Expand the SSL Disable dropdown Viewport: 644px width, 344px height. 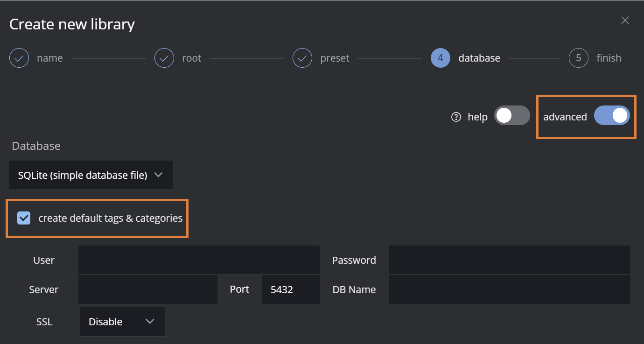122,322
